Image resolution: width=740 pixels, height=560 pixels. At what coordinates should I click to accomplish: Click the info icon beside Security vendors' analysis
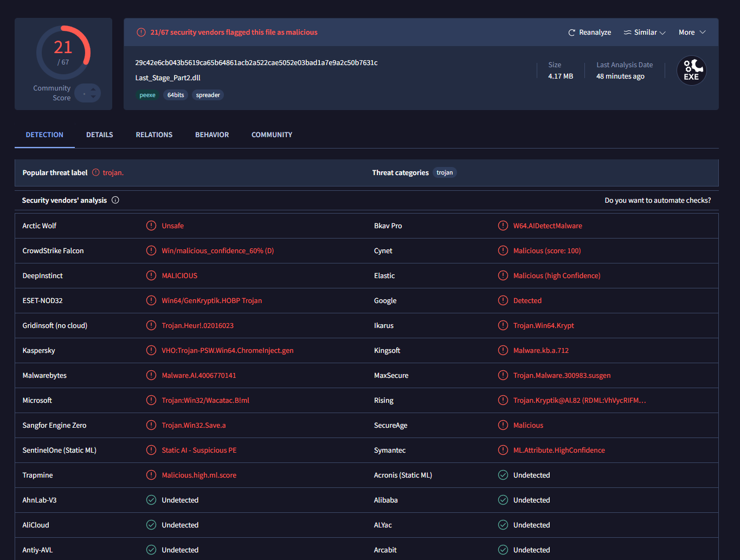click(115, 200)
